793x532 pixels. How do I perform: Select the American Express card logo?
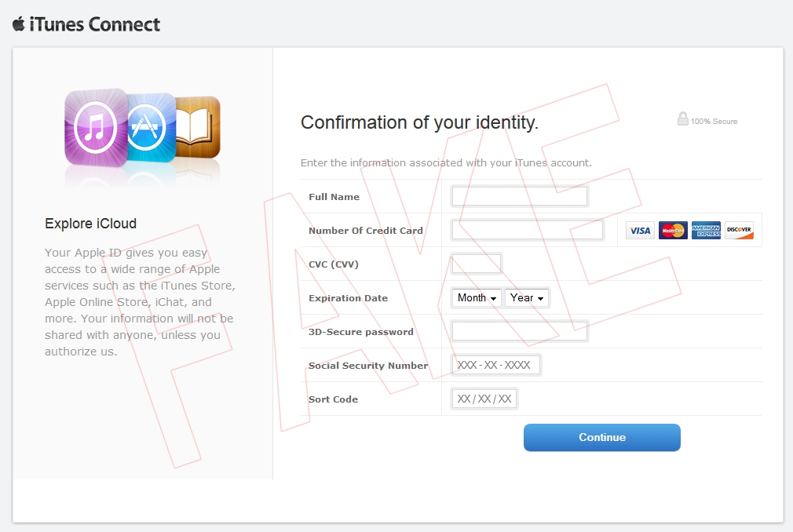pyautogui.click(x=706, y=231)
